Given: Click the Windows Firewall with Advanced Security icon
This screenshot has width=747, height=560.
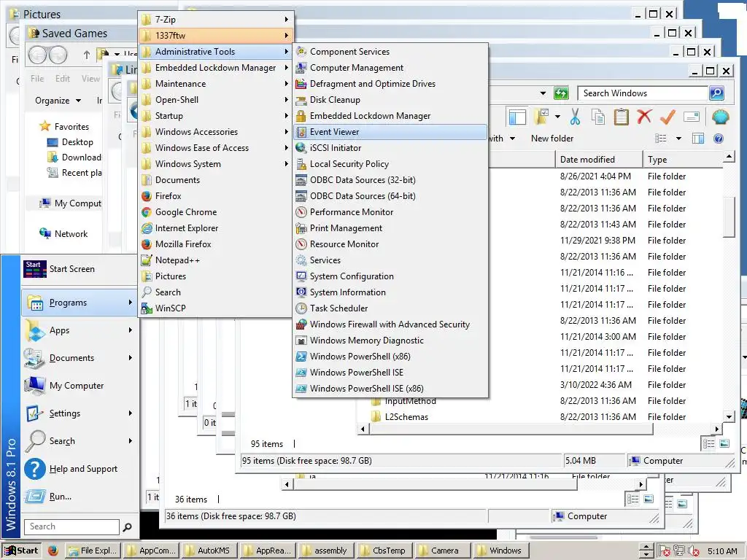Looking at the screenshot, I should 301,324.
